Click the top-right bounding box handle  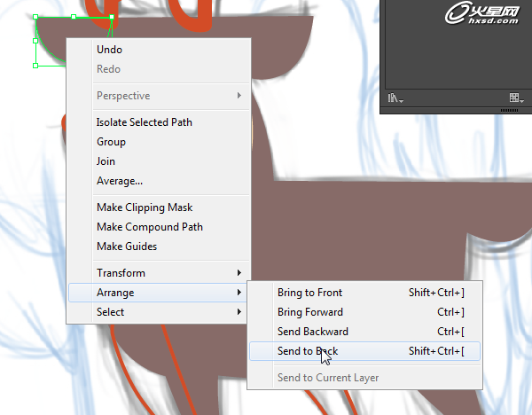click(112, 17)
